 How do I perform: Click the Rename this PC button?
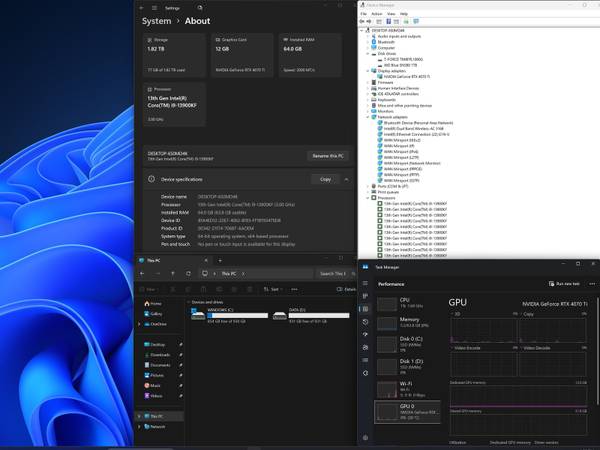(327, 156)
